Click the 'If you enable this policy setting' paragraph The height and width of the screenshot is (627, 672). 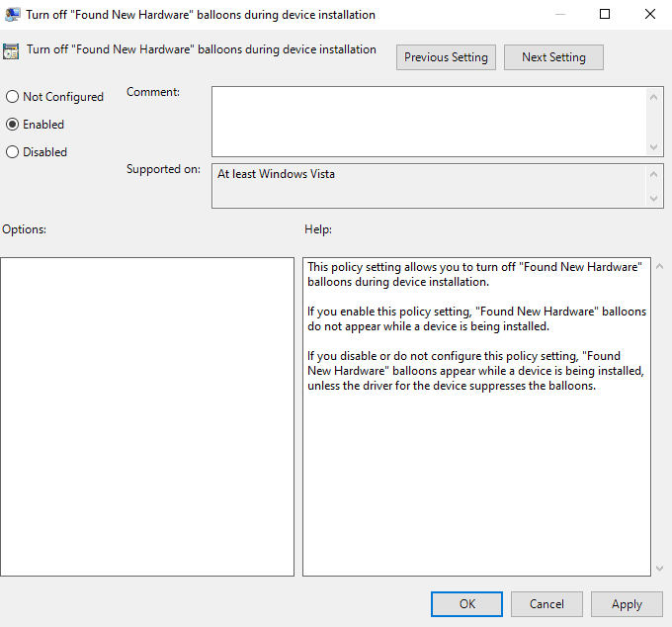click(x=476, y=318)
